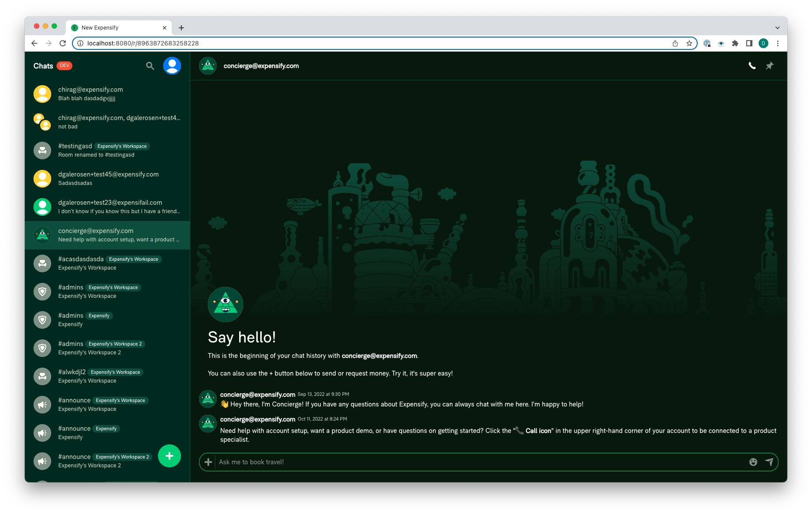Screen dimensions: 812x515
Task: Open #announce room with Expensify badge
Action: click(107, 433)
